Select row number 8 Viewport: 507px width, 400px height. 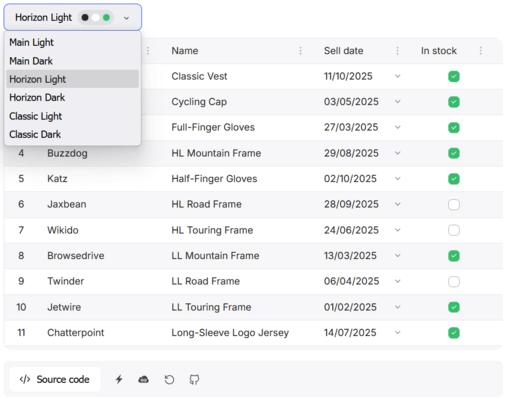[x=21, y=256]
